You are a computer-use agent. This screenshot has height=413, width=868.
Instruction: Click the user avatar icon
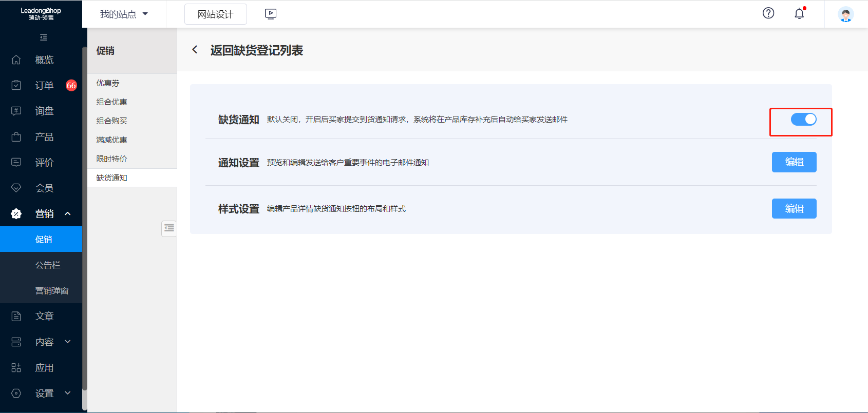tap(845, 14)
